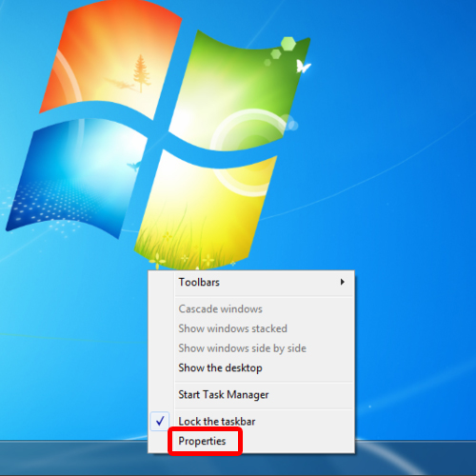476x476 pixels.
Task: Expand the Toolbars submenu arrow
Action: pos(342,282)
